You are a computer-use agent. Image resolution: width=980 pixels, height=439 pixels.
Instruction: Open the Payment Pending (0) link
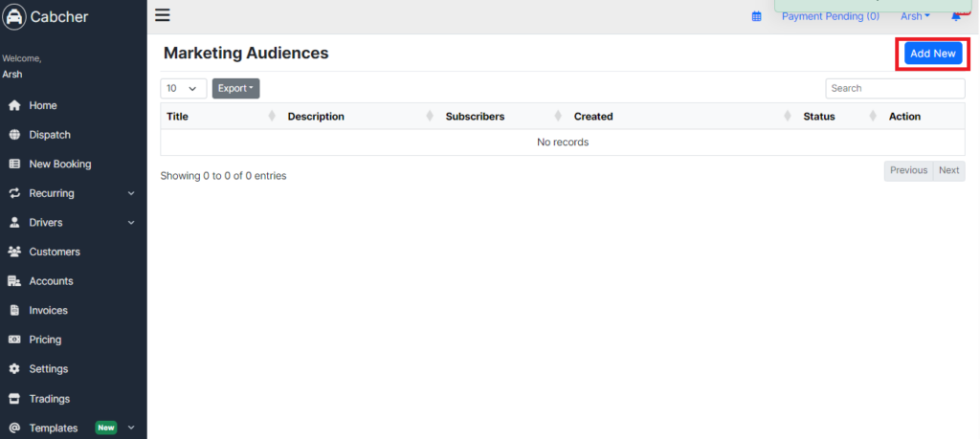click(830, 17)
